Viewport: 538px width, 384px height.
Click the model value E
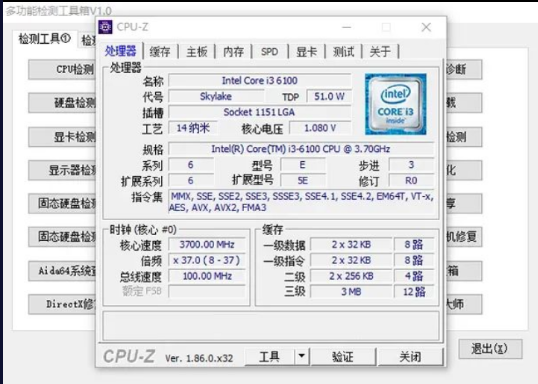click(303, 165)
